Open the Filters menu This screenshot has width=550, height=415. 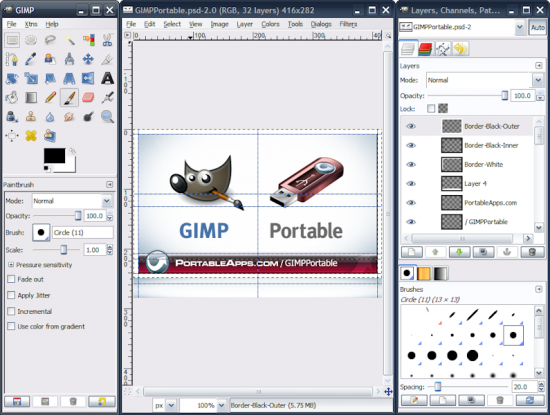[x=348, y=24]
